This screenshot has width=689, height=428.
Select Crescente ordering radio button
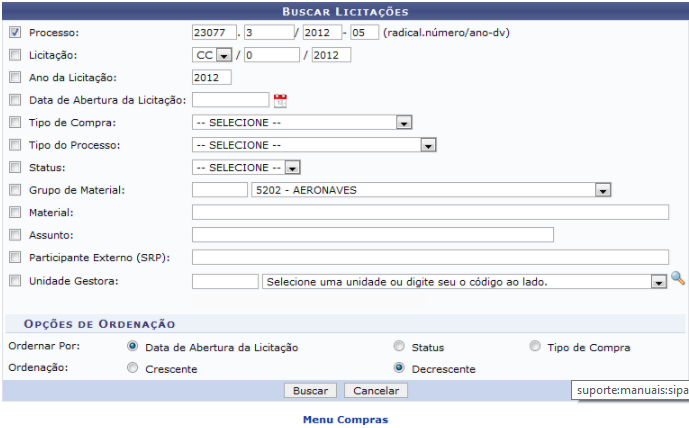click(x=133, y=368)
